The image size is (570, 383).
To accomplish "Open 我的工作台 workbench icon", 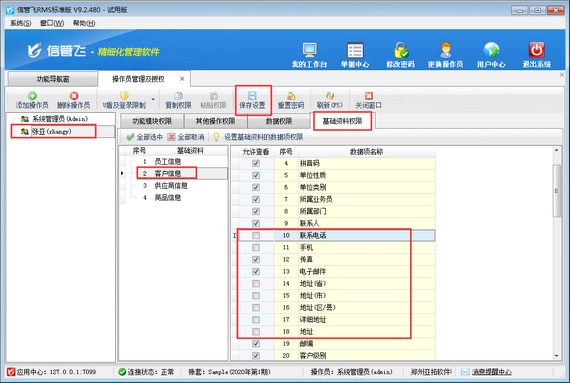I will 309,50.
